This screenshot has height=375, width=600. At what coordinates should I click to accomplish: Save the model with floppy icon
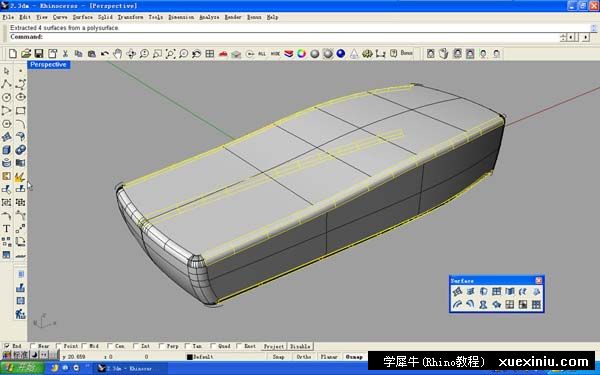(39, 54)
